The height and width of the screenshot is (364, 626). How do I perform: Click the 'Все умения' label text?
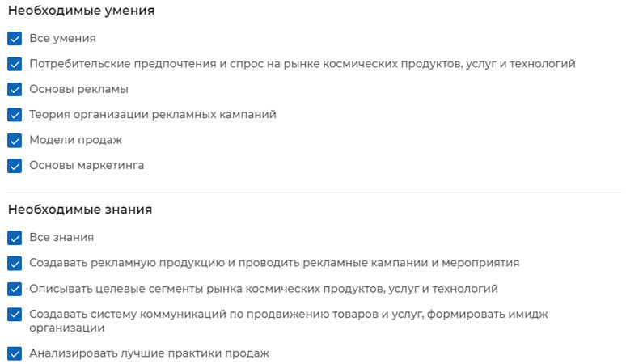pyautogui.click(x=62, y=38)
